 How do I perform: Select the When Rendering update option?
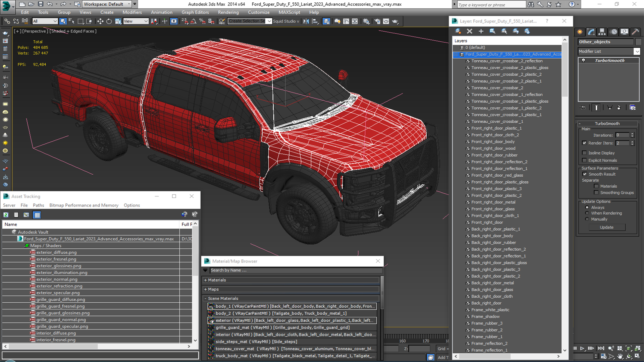point(587,213)
